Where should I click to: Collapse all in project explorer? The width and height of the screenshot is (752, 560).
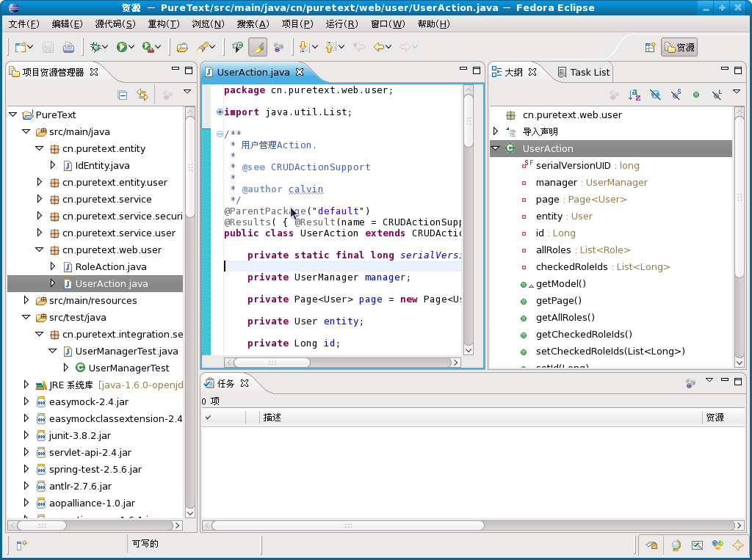pos(123,95)
